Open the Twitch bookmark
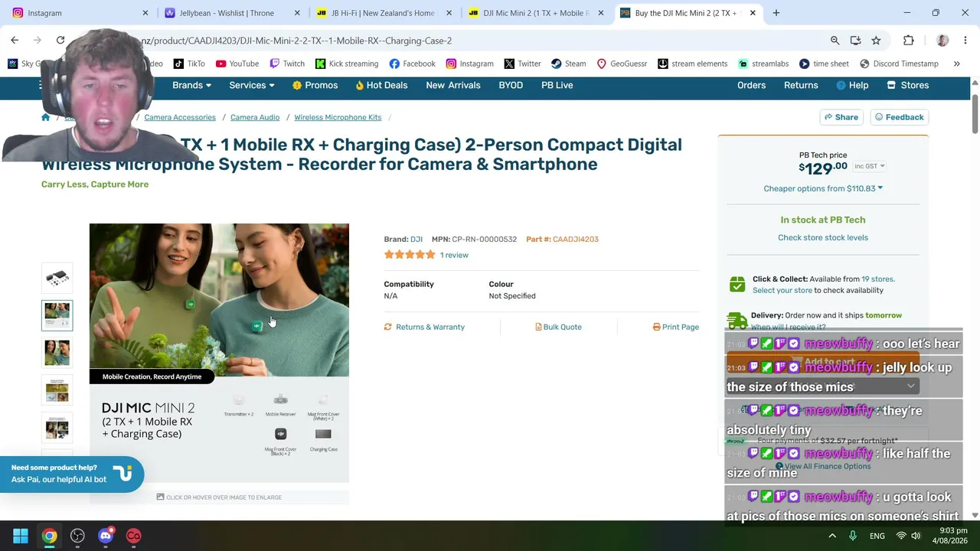The width and height of the screenshot is (980, 551). 287,64
